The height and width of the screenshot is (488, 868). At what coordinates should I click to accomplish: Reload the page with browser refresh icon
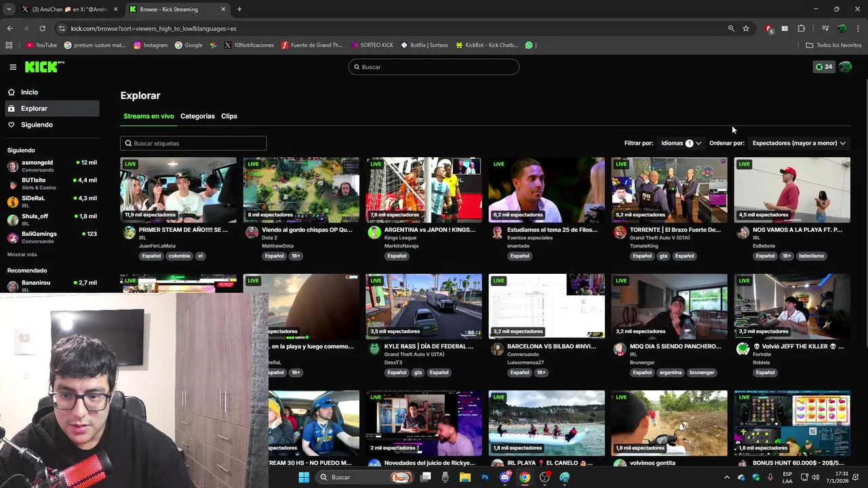click(x=42, y=28)
